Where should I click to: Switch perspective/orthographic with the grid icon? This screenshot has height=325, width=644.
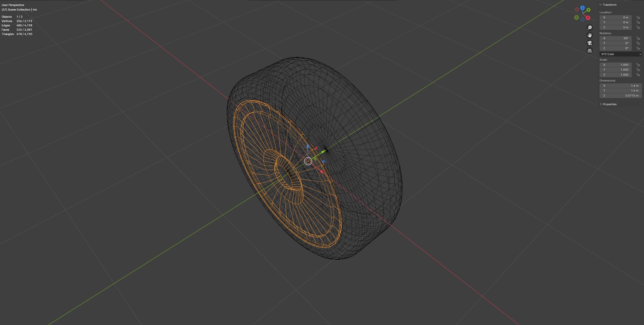click(x=590, y=51)
